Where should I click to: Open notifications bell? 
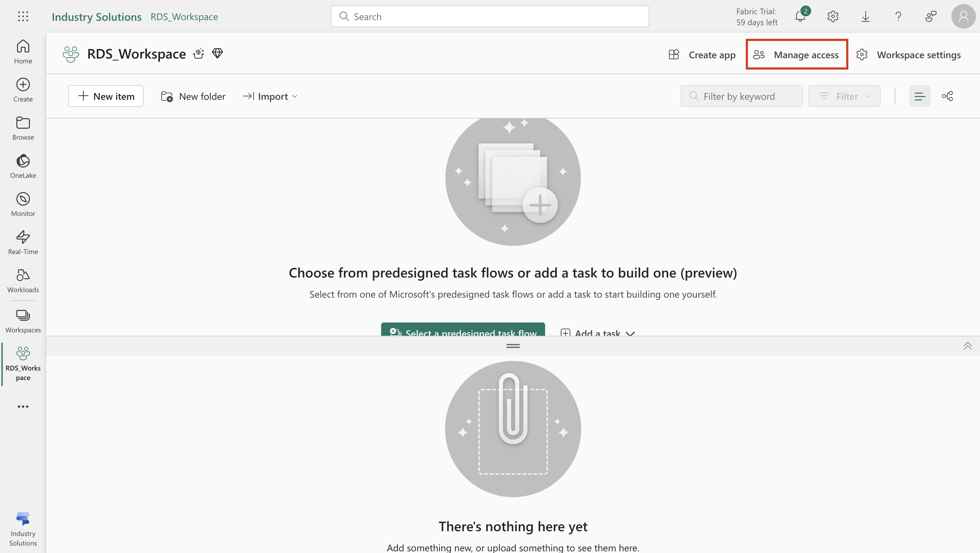[800, 16]
